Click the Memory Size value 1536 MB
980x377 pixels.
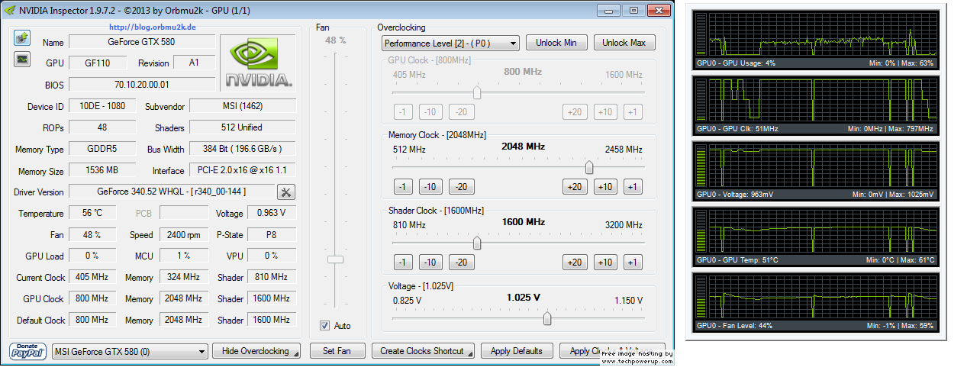click(x=102, y=170)
